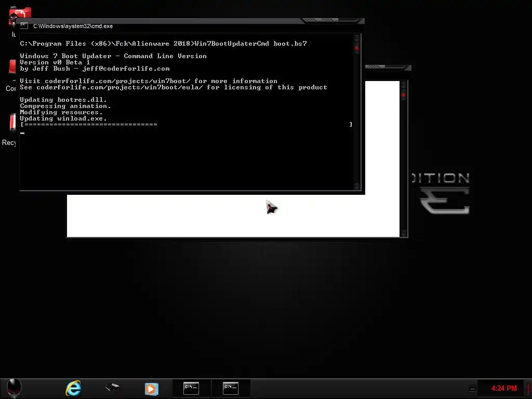The width and height of the screenshot is (532, 399).
Task: Click the 'Modifying resources.' line
Action: coord(61,112)
